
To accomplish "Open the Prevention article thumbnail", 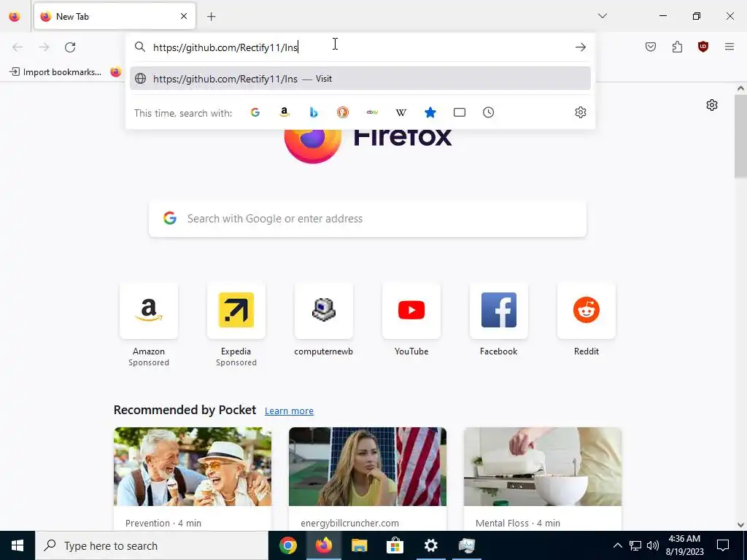I will [x=193, y=467].
